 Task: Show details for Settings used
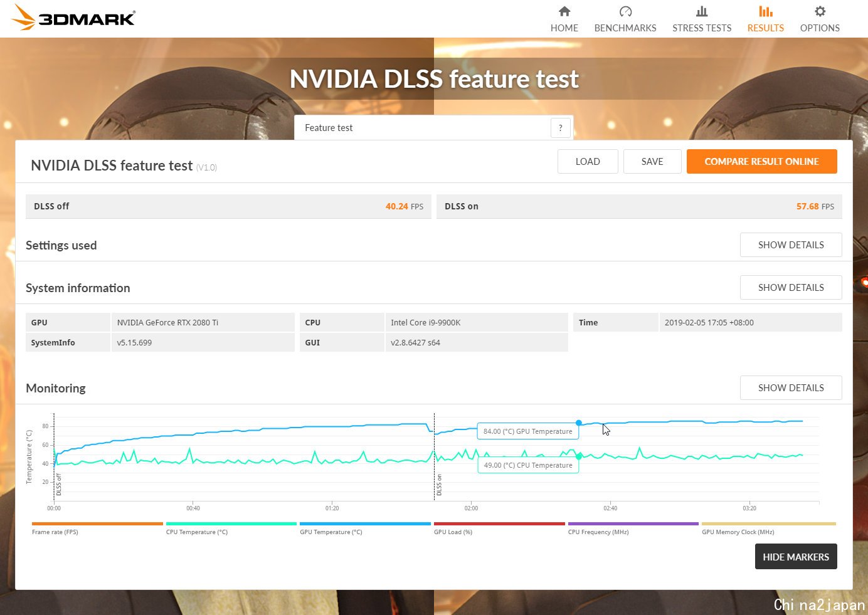(x=791, y=245)
